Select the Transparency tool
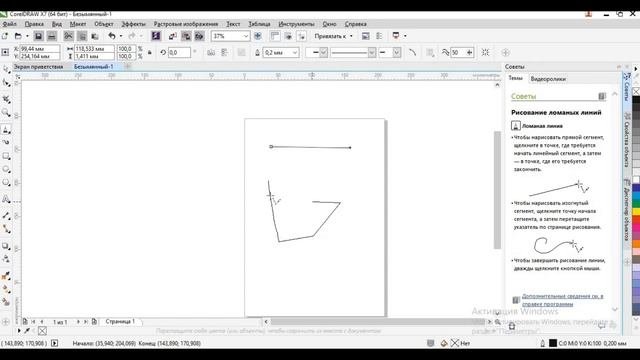 [x=6, y=259]
